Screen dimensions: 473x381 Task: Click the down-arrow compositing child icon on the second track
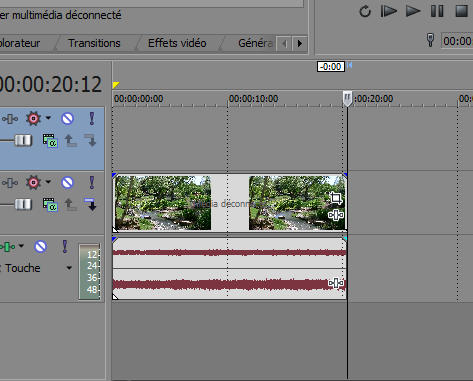[90, 204]
